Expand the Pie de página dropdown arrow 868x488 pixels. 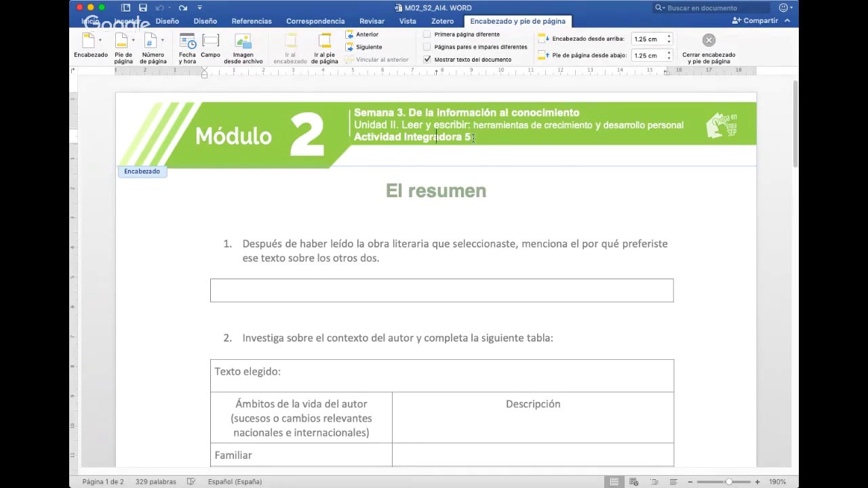(133, 41)
